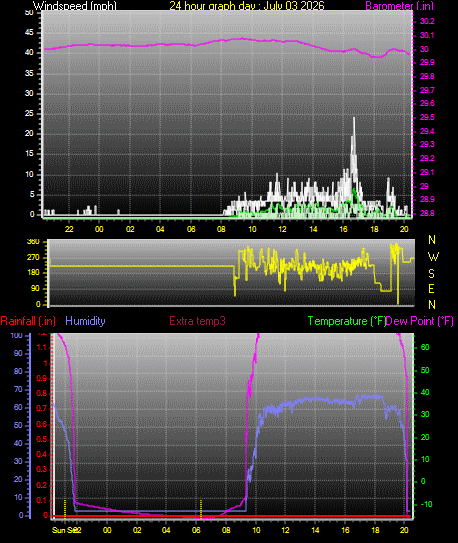Click the 02 hour label under humidity graph
Image resolution: width=458 pixels, height=543 pixels.
(137, 530)
